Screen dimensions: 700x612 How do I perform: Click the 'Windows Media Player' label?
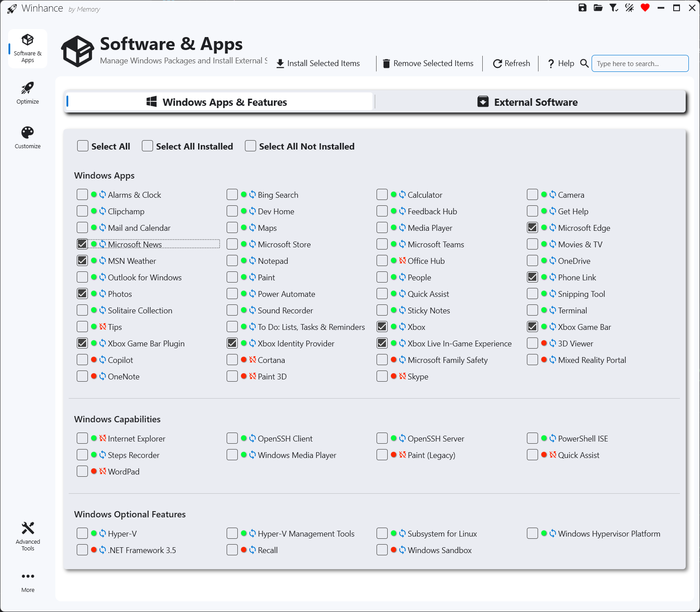point(297,455)
